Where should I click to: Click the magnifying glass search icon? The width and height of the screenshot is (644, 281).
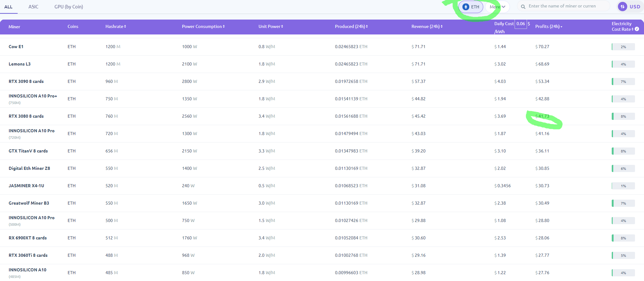point(523,7)
